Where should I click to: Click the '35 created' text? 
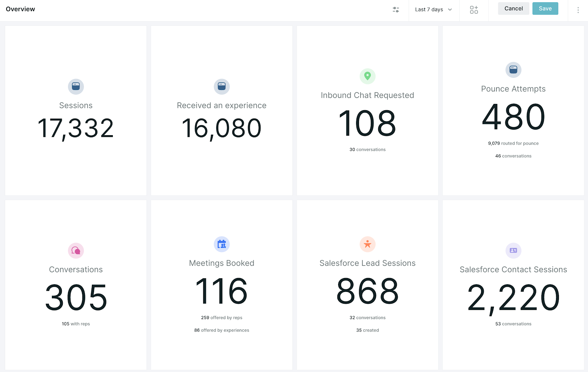click(x=367, y=330)
